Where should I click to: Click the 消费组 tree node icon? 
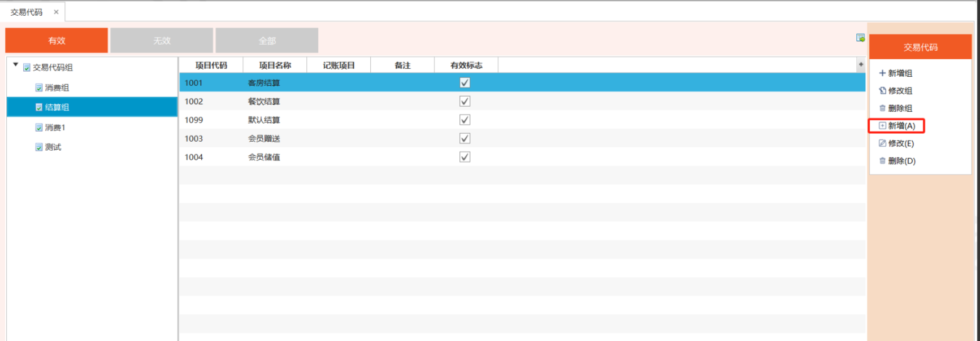(x=39, y=88)
